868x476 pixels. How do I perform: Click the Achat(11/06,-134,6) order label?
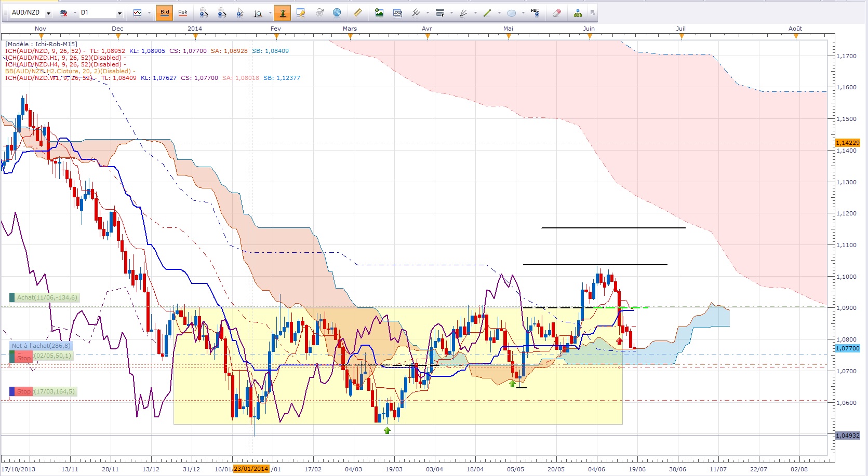point(44,297)
